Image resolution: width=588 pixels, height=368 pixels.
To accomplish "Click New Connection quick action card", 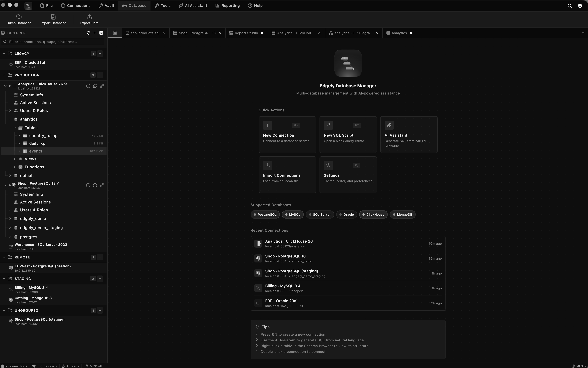I will (x=287, y=135).
